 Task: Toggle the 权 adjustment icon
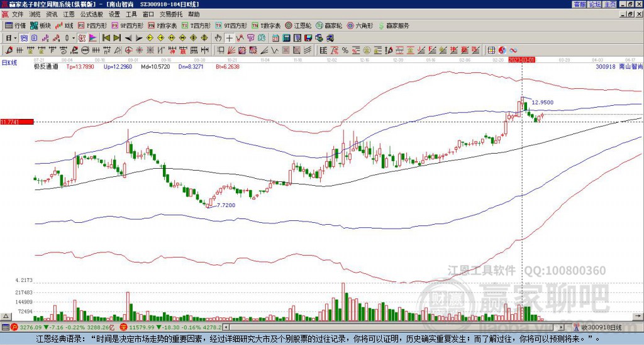82,38
